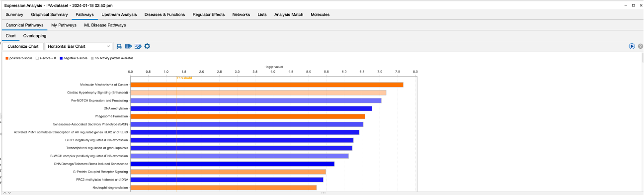Click the export chart image icon
The image size is (644, 195).
click(x=138, y=46)
